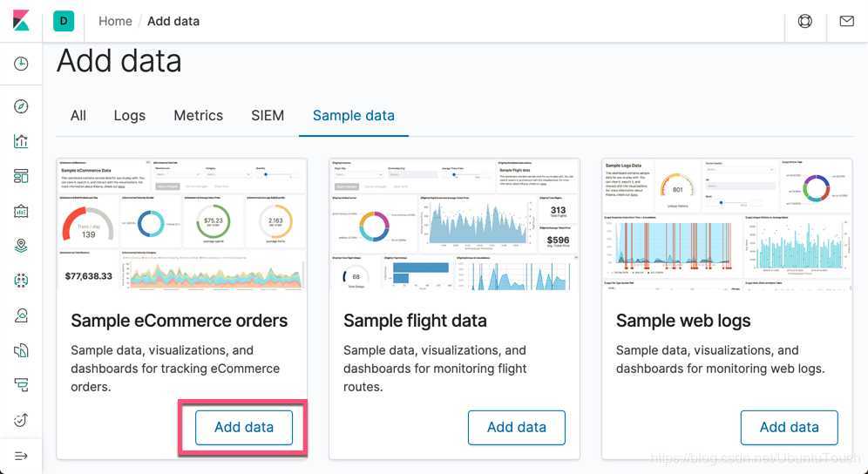Open Discover compass icon in sidebar

click(21, 106)
